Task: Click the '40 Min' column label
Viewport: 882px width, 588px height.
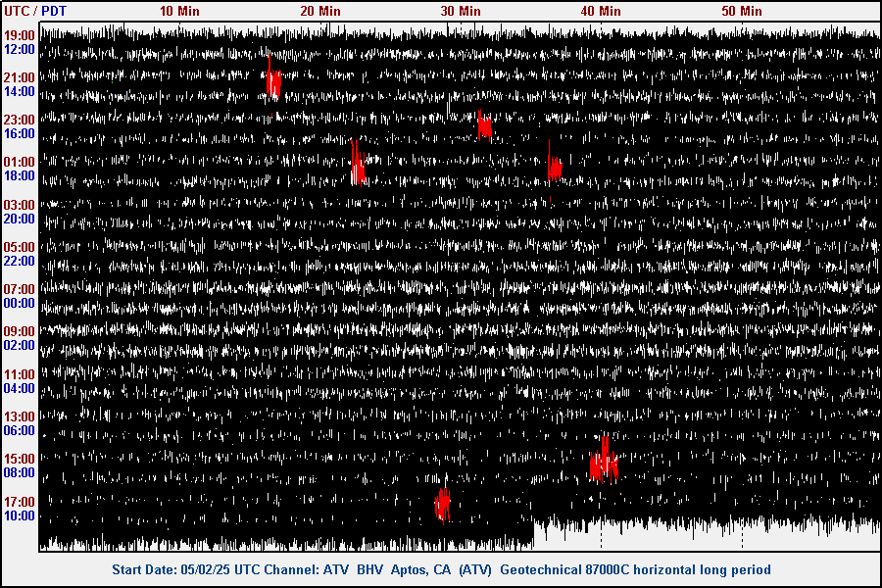Action: (x=601, y=11)
